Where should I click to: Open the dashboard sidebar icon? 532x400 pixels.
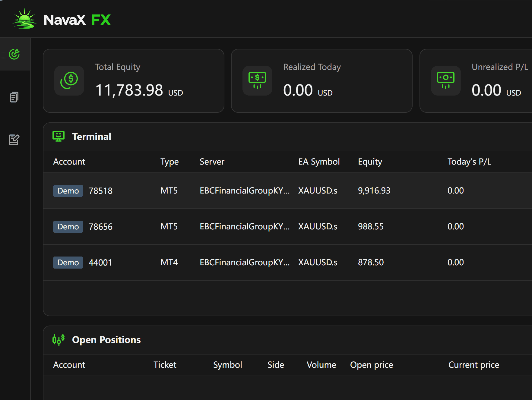(x=14, y=54)
